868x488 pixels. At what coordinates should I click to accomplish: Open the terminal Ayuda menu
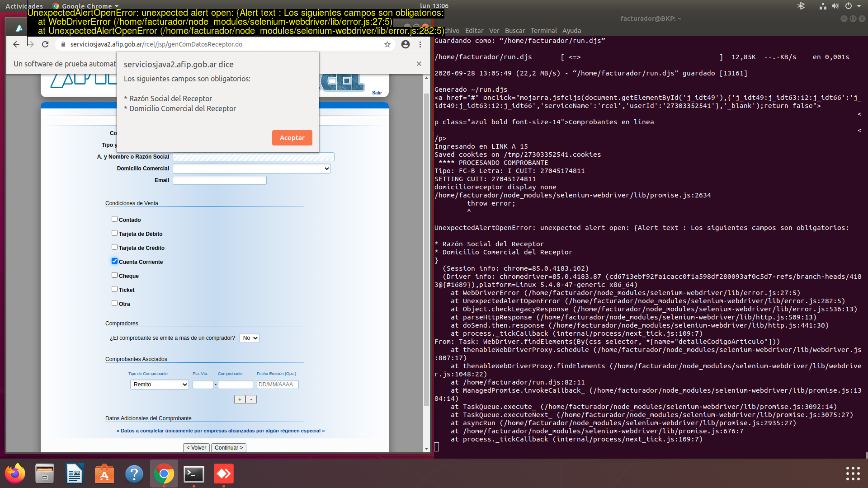click(571, 31)
